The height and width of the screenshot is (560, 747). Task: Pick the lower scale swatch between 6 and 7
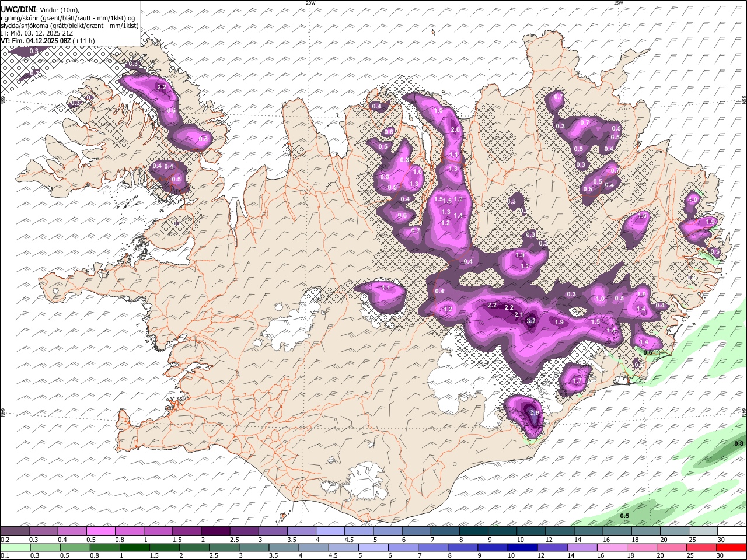pyautogui.click(x=404, y=547)
